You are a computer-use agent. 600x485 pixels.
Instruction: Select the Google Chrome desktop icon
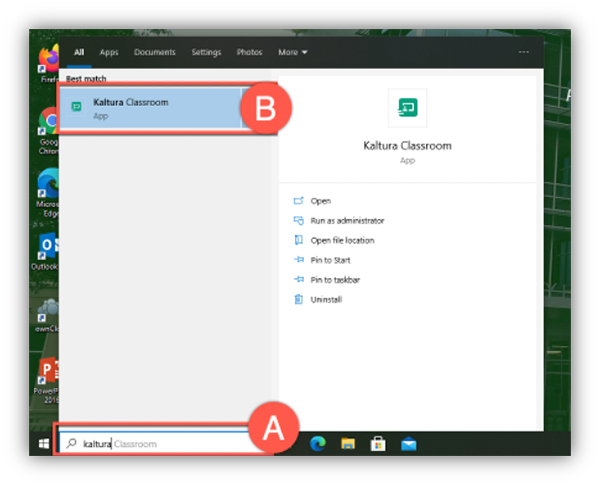click(x=47, y=123)
